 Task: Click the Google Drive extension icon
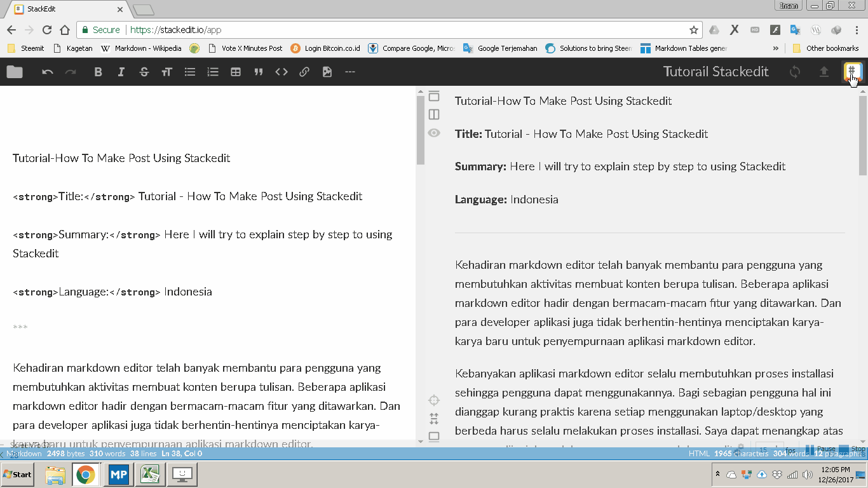[x=714, y=30]
